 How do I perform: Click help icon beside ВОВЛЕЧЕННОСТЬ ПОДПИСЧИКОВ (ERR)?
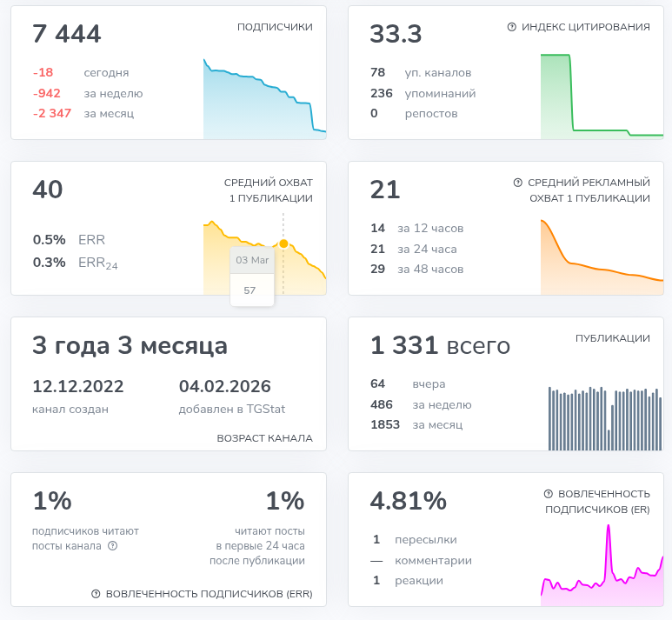click(x=96, y=594)
